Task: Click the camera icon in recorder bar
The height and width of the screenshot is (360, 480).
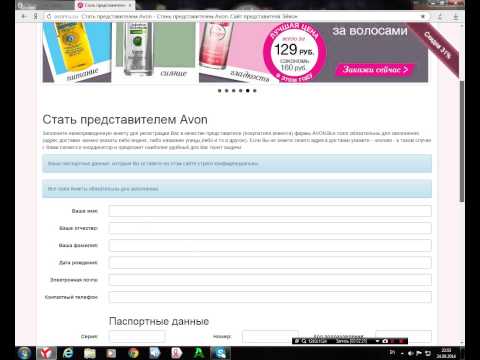Action: pos(385,341)
